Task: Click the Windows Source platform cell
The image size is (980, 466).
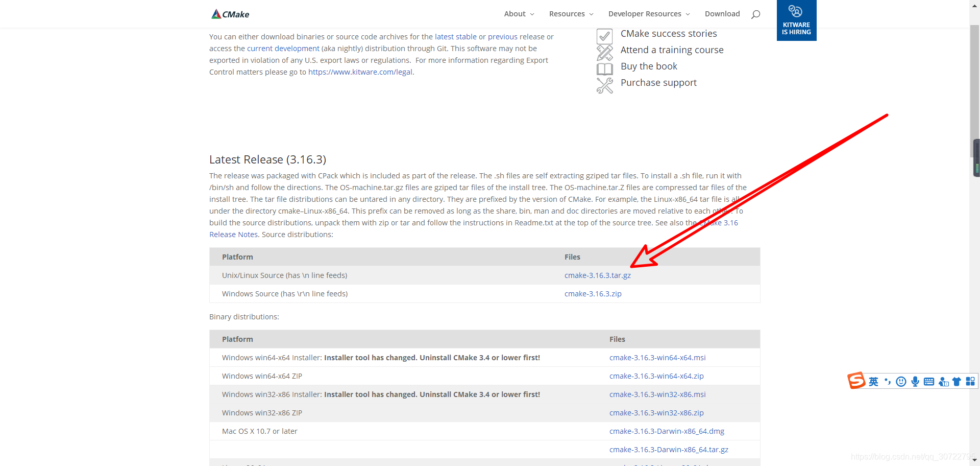Action: pos(285,294)
